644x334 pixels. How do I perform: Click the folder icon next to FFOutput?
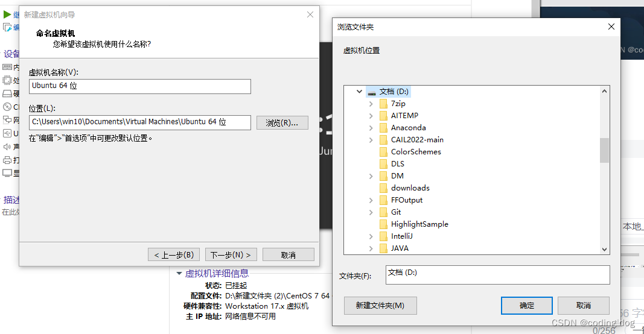click(383, 200)
